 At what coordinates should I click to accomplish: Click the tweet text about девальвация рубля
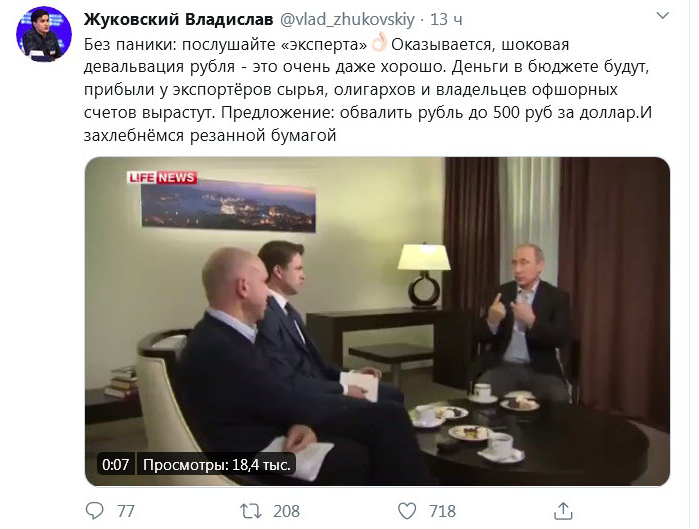(368, 90)
